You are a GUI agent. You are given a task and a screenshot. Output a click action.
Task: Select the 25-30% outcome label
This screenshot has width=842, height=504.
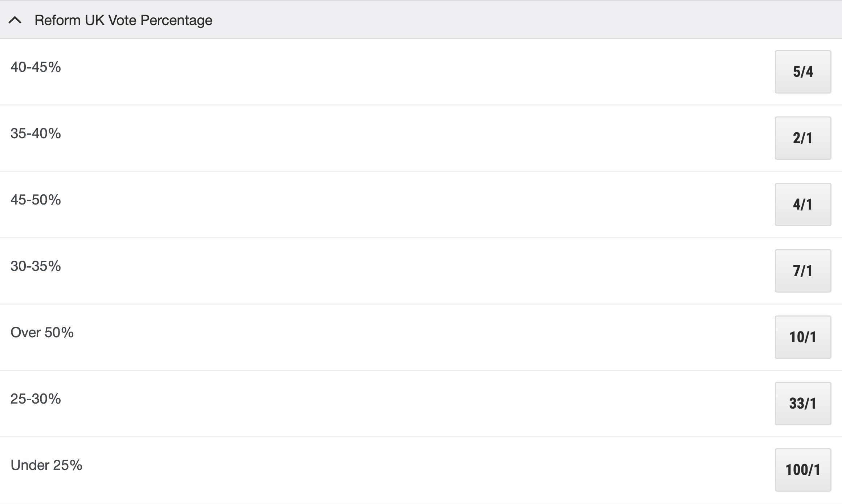click(x=36, y=399)
